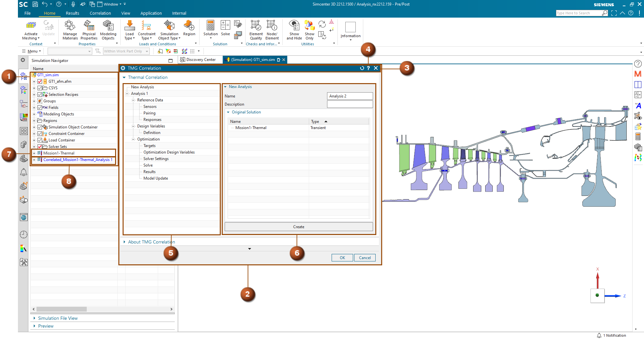Open the Clock resource bar tab
644x339 pixels.
tap(23, 234)
